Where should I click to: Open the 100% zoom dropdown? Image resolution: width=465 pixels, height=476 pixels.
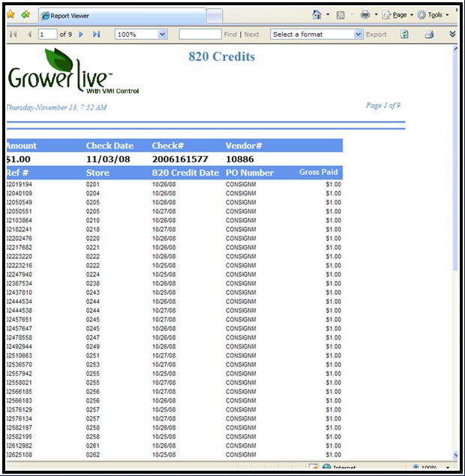162,35
